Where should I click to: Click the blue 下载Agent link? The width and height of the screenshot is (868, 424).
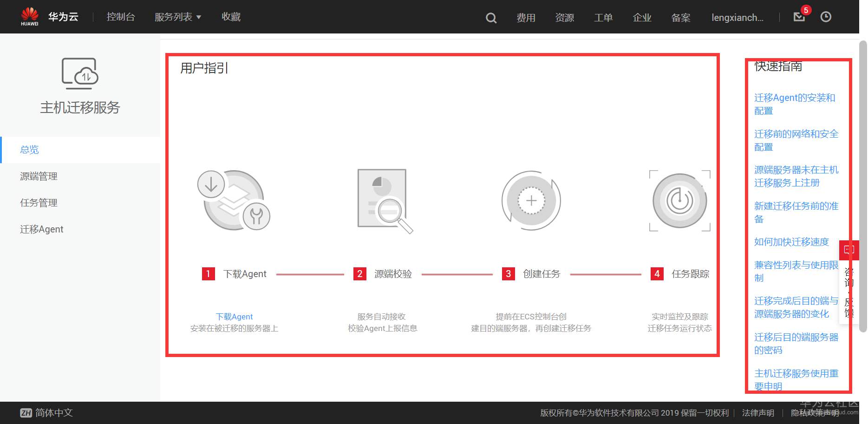(234, 317)
